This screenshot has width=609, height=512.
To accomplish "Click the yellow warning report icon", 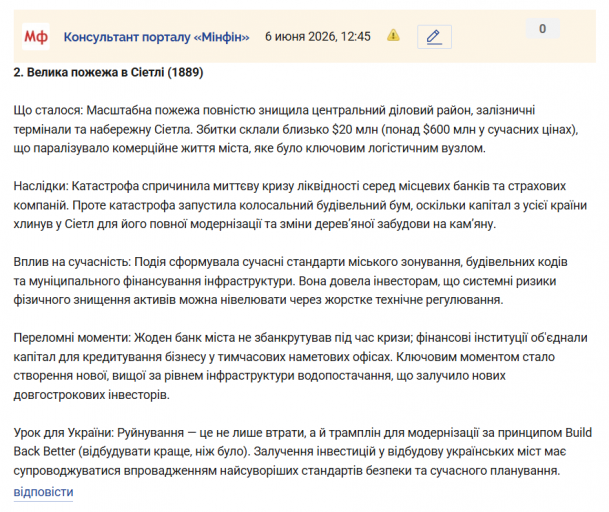I will (393, 35).
